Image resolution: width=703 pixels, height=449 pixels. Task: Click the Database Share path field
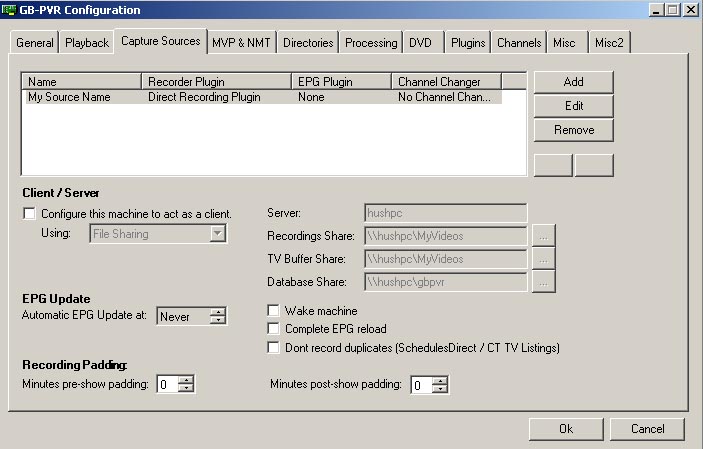click(x=446, y=282)
